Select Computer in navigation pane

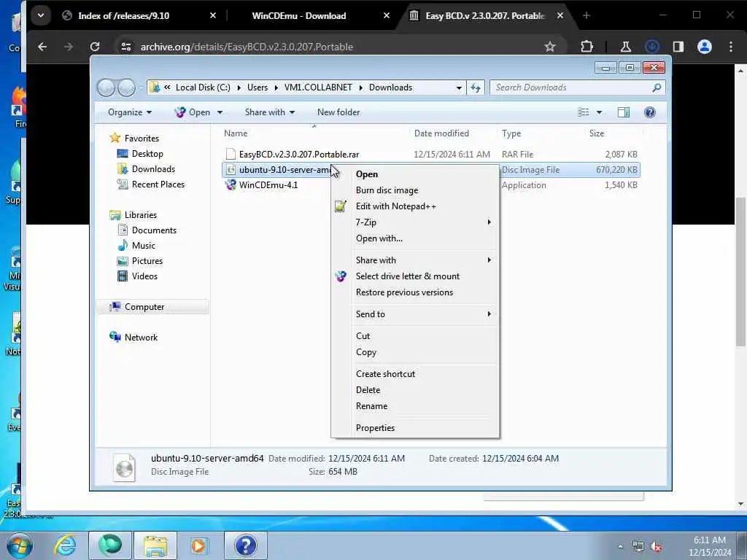[144, 307]
